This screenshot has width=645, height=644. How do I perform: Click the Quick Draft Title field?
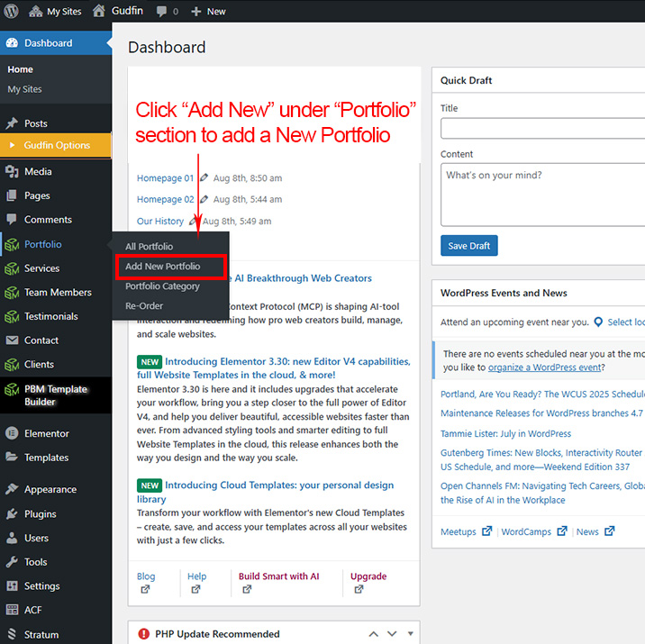point(542,129)
